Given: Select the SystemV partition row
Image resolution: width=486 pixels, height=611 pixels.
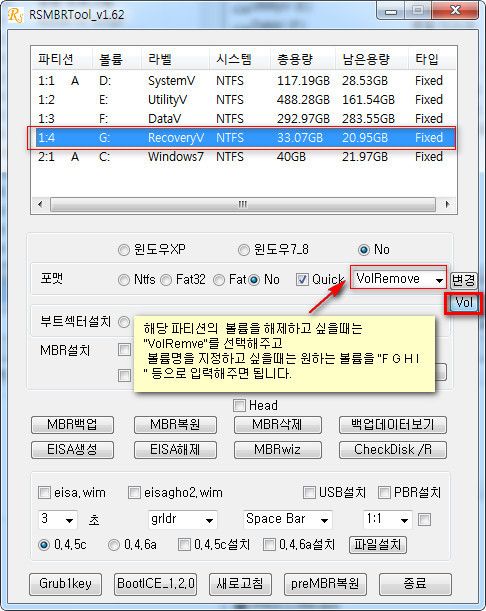Looking at the screenshot, I should [x=243, y=81].
